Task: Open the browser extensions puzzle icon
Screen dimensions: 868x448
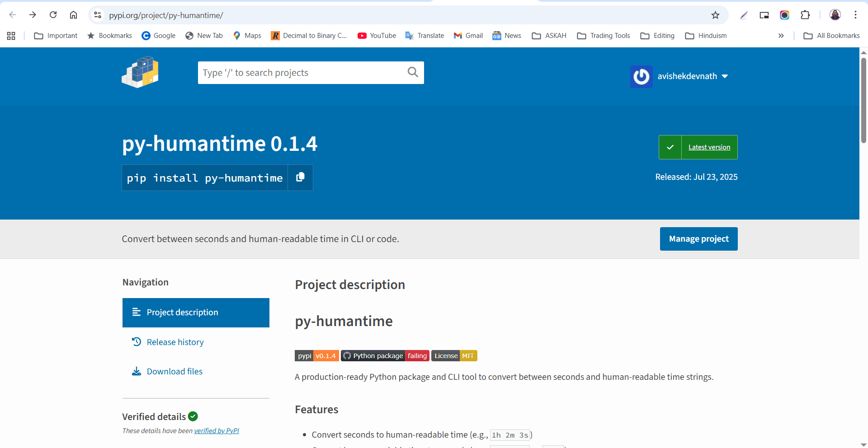Action: (x=805, y=15)
